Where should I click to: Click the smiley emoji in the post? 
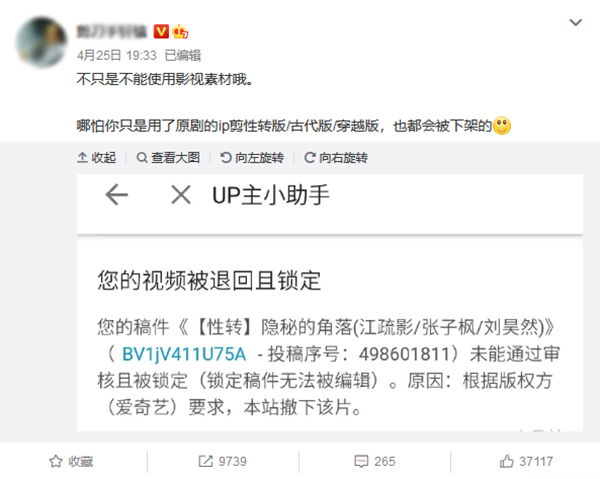point(502,125)
